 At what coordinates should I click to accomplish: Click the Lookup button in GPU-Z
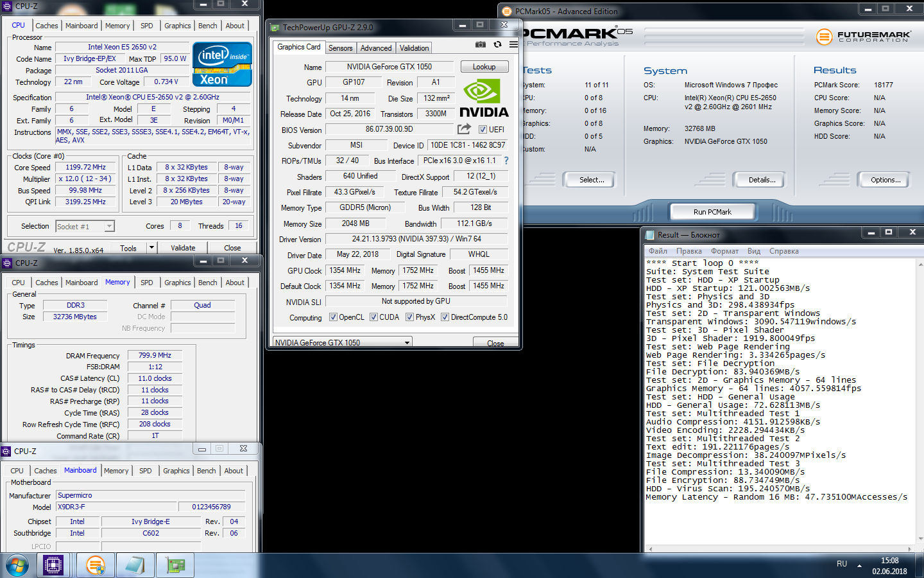[484, 67]
